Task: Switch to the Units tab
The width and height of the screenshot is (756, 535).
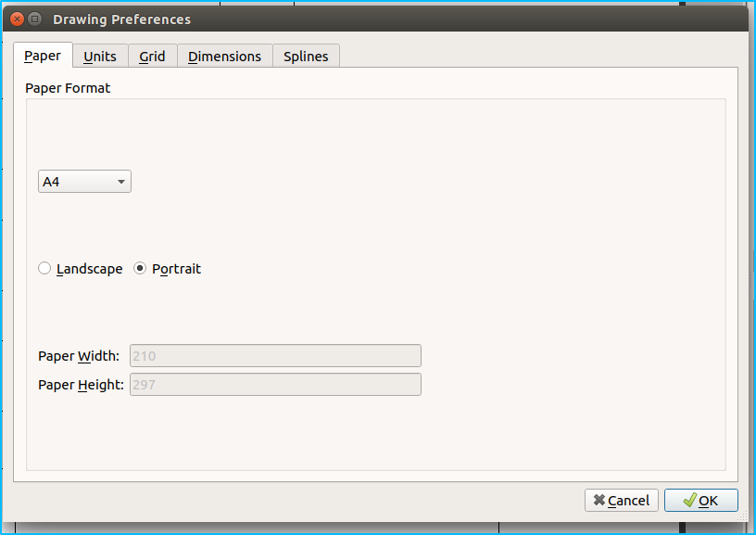Action: [100, 57]
